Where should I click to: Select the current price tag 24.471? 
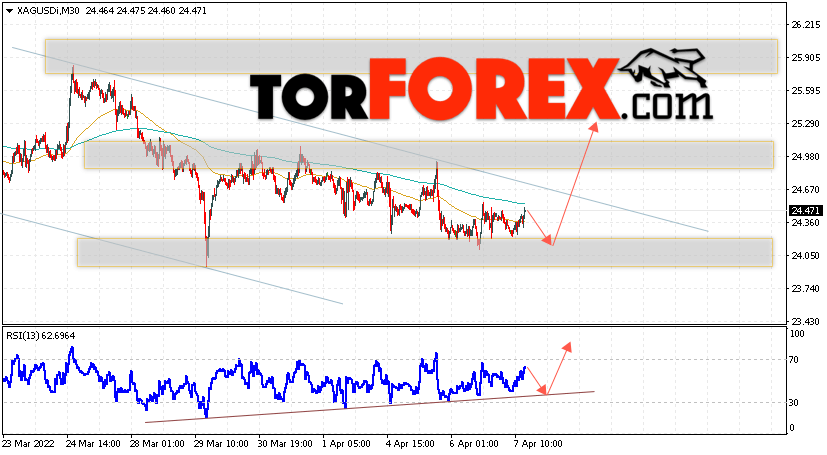[805, 210]
